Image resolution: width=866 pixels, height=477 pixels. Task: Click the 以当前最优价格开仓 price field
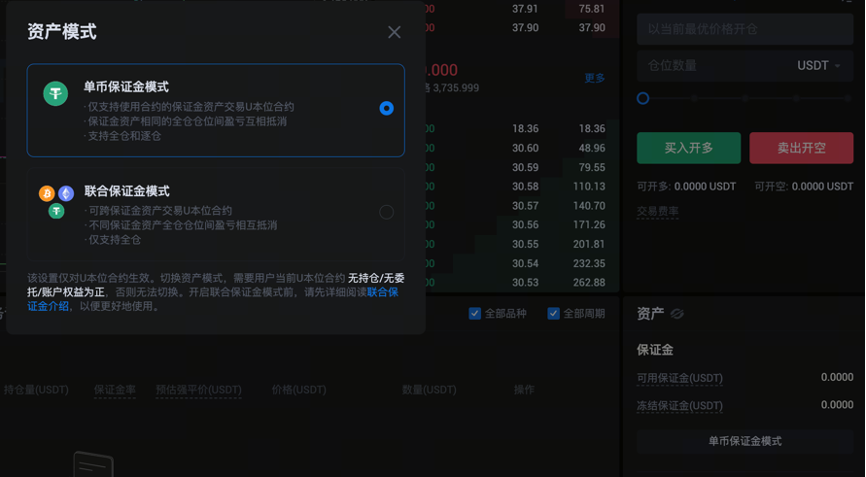point(745,29)
